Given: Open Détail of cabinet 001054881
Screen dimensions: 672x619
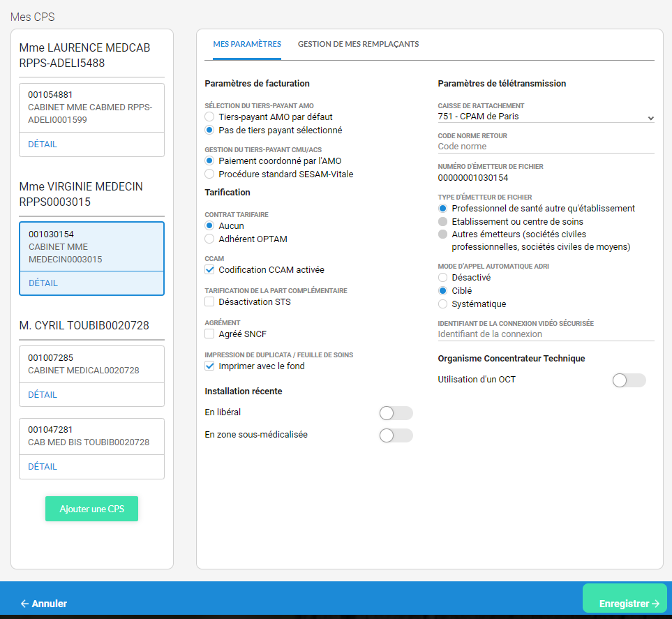Looking at the screenshot, I should pyautogui.click(x=43, y=144).
